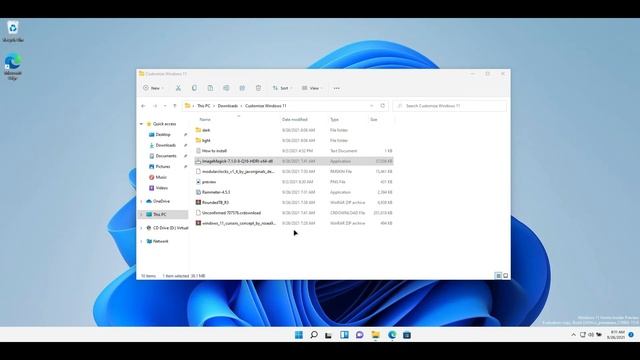Image resolution: width=640 pixels, height=360 pixels.
Task: Select the Unconfirmed crdownload file
Action: pos(294,213)
